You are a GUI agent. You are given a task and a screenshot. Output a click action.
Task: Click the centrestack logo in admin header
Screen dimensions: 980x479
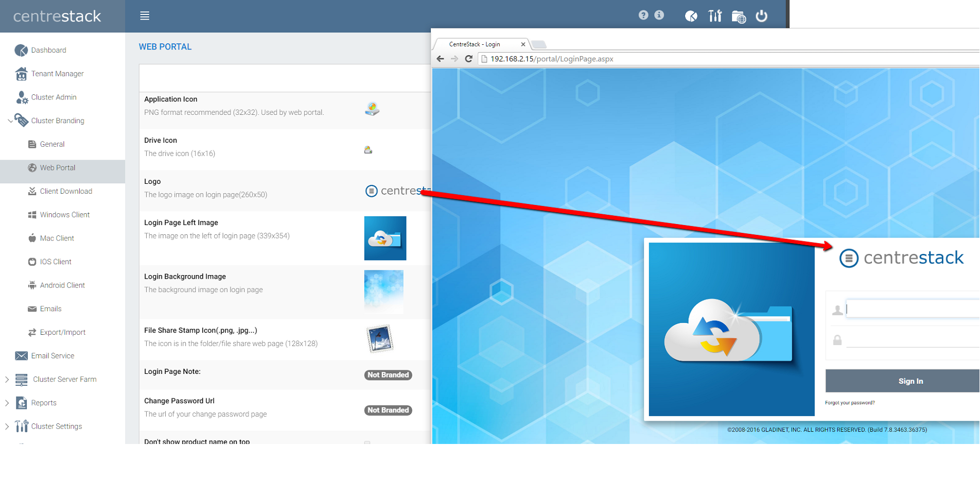pyautogui.click(x=57, y=16)
